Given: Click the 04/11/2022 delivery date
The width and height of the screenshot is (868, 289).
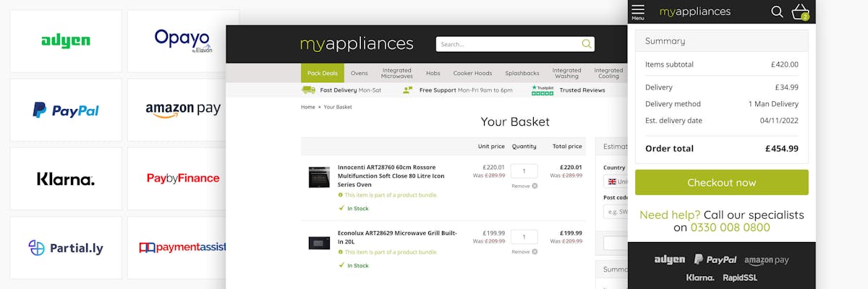Looking at the screenshot, I should 779,121.
